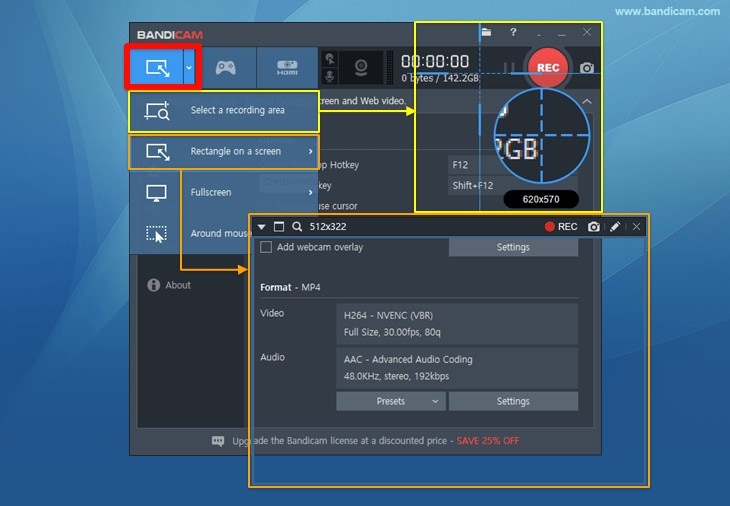The height and width of the screenshot is (506, 730).
Task: Click the H264 - NVENC (VBR) text
Action: coord(388,316)
